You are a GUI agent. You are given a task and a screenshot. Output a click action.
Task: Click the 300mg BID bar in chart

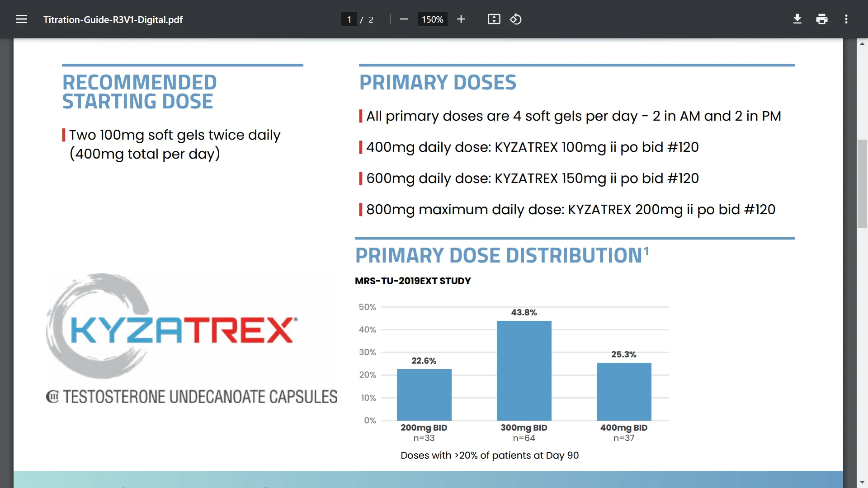[x=524, y=371]
